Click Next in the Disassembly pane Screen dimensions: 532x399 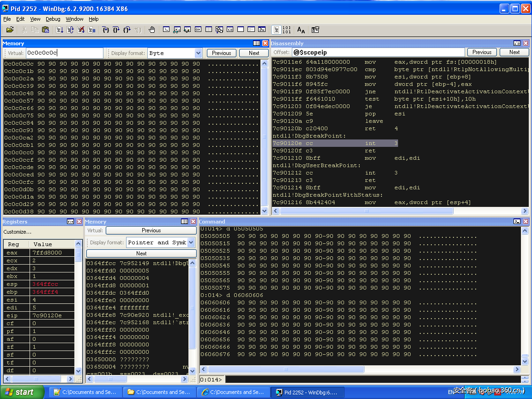514,52
